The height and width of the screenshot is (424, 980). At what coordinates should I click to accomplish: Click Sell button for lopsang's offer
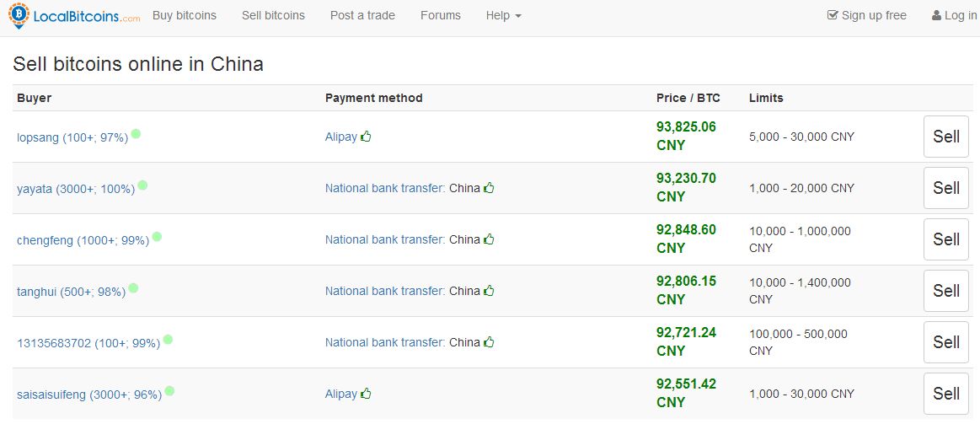pos(946,137)
